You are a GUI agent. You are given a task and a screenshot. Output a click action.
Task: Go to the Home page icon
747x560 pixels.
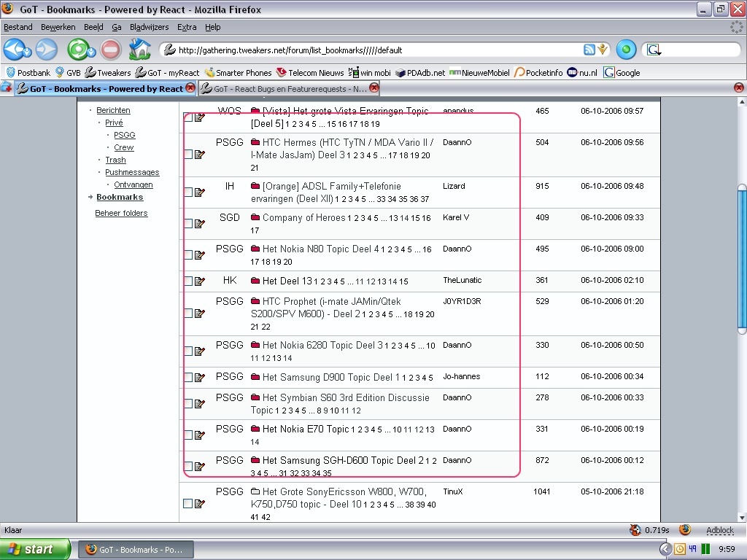(x=139, y=49)
